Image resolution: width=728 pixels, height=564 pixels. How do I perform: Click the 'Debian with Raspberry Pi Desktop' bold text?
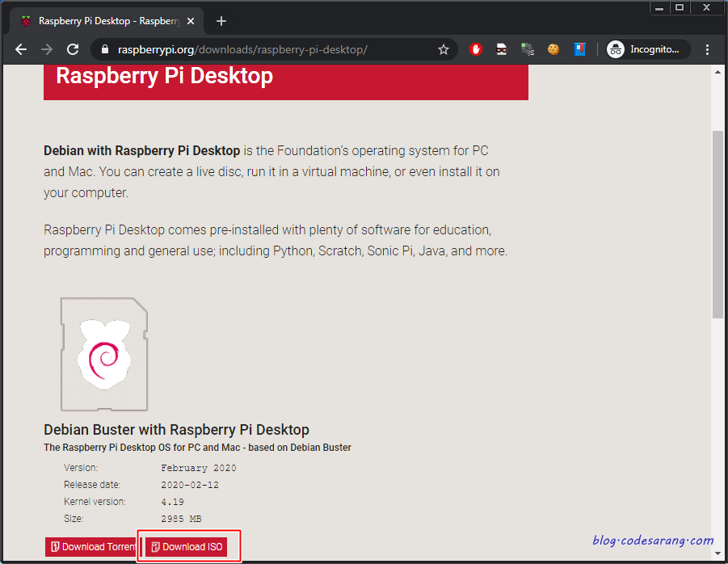pyautogui.click(x=141, y=151)
